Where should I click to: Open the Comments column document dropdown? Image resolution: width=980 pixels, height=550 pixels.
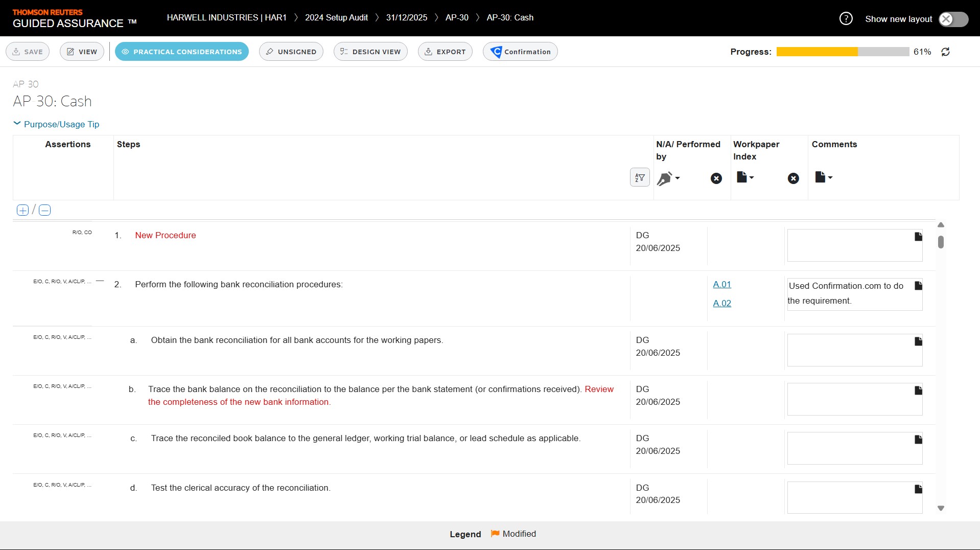pyautogui.click(x=823, y=177)
